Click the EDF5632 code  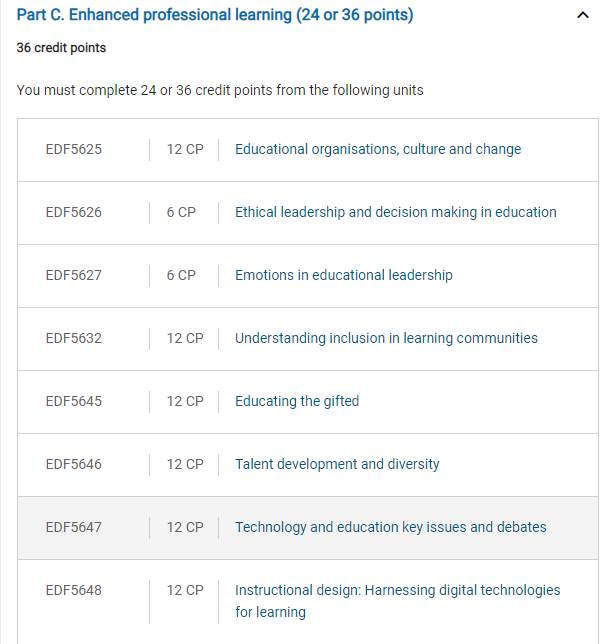point(74,338)
